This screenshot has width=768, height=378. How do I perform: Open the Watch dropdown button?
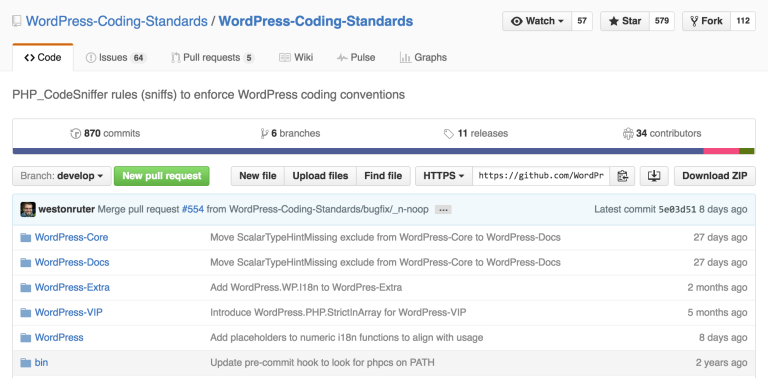click(x=537, y=21)
